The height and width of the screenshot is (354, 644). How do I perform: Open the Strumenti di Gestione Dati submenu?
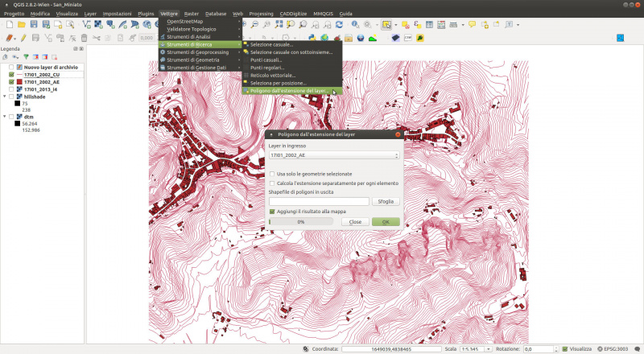(200, 68)
